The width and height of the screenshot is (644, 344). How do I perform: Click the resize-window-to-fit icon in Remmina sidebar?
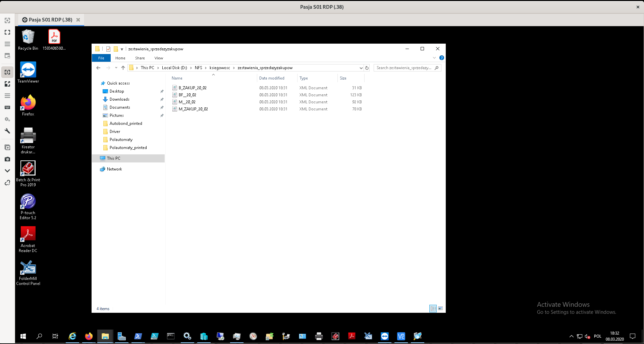click(7, 20)
